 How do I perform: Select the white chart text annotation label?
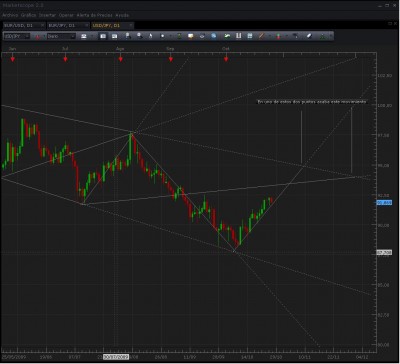tap(312, 102)
